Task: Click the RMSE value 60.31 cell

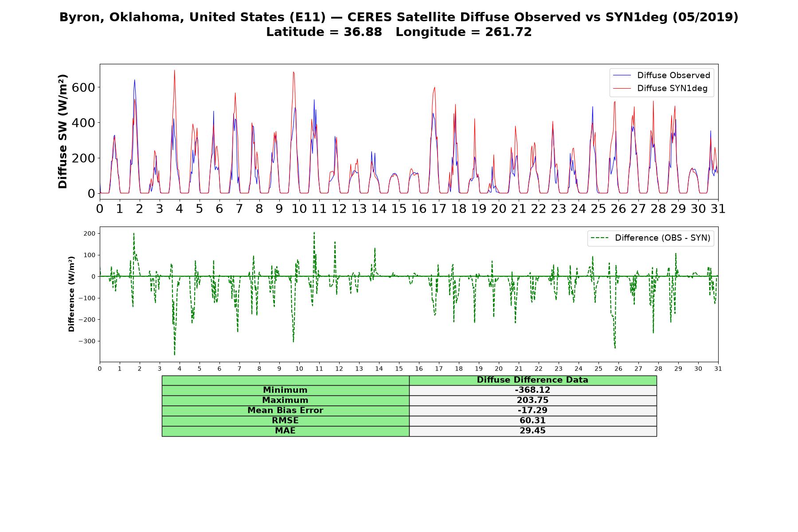Action: (x=533, y=421)
